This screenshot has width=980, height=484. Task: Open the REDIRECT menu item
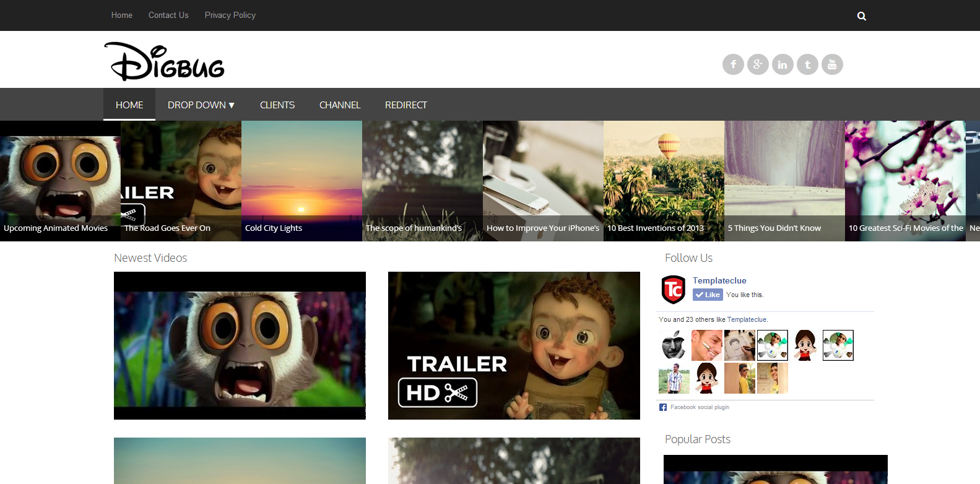[406, 105]
